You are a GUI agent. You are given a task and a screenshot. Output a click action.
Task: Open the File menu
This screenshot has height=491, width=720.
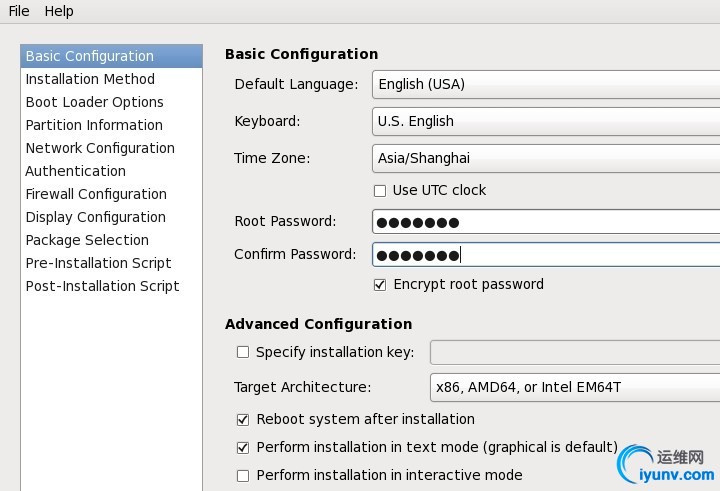(x=18, y=11)
